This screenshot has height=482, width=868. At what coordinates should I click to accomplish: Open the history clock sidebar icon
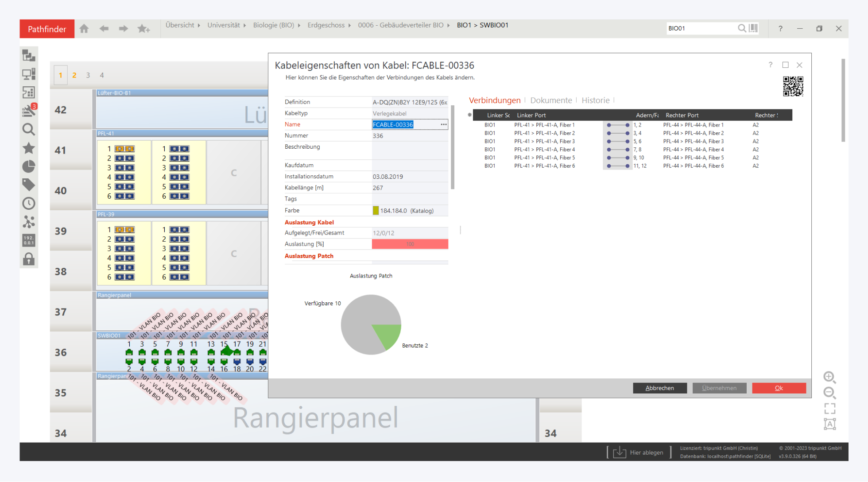coord(29,204)
